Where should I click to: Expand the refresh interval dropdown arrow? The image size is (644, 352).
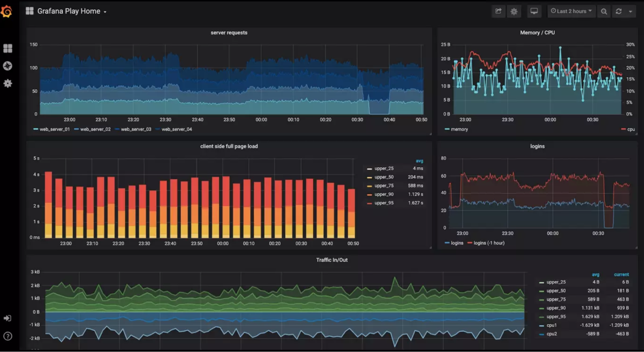pyautogui.click(x=630, y=12)
